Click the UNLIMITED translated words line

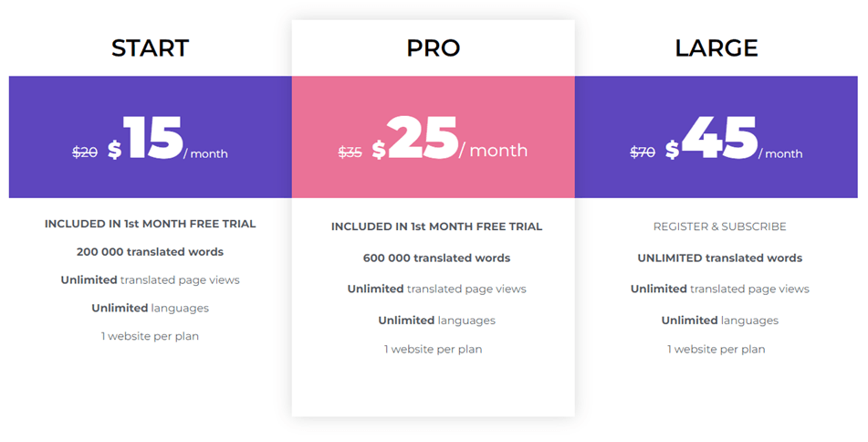click(x=719, y=258)
